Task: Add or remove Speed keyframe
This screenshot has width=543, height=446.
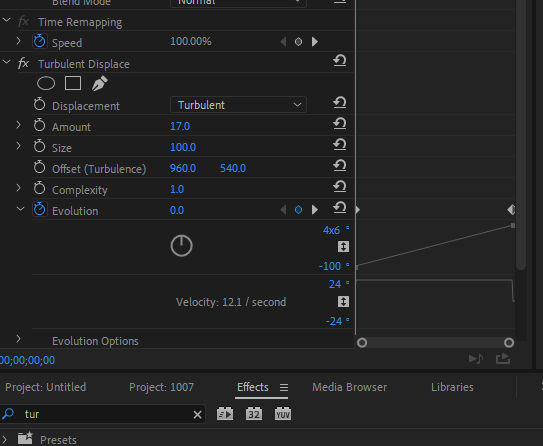Action: point(298,42)
